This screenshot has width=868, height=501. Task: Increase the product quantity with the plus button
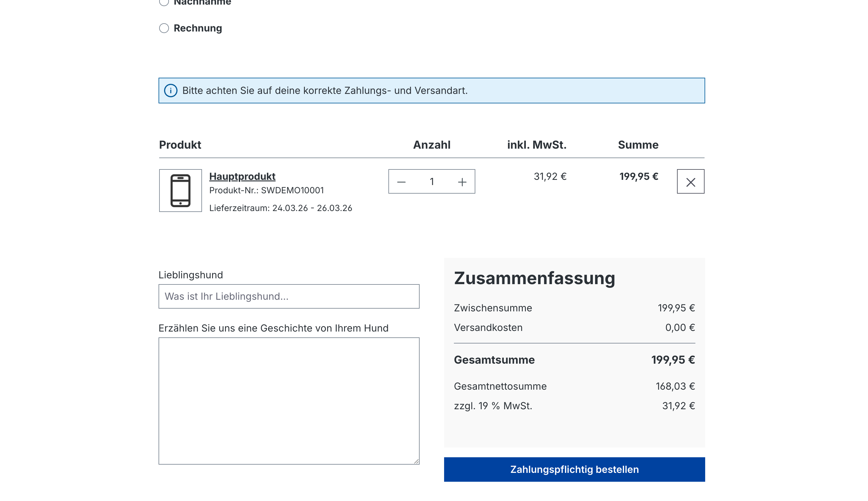point(462,181)
